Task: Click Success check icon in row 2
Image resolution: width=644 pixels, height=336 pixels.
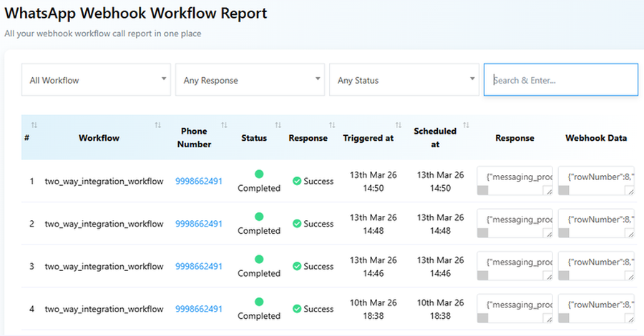Action: coord(296,224)
